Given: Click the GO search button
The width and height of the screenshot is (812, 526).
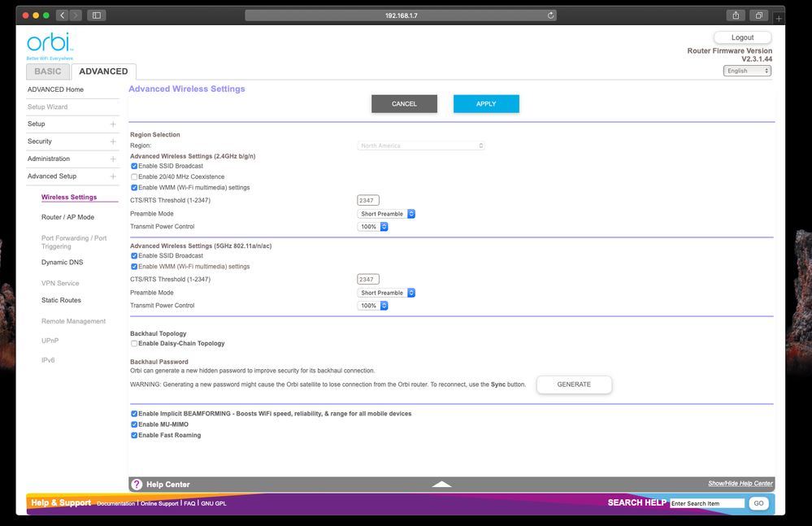Looking at the screenshot, I should pos(758,503).
